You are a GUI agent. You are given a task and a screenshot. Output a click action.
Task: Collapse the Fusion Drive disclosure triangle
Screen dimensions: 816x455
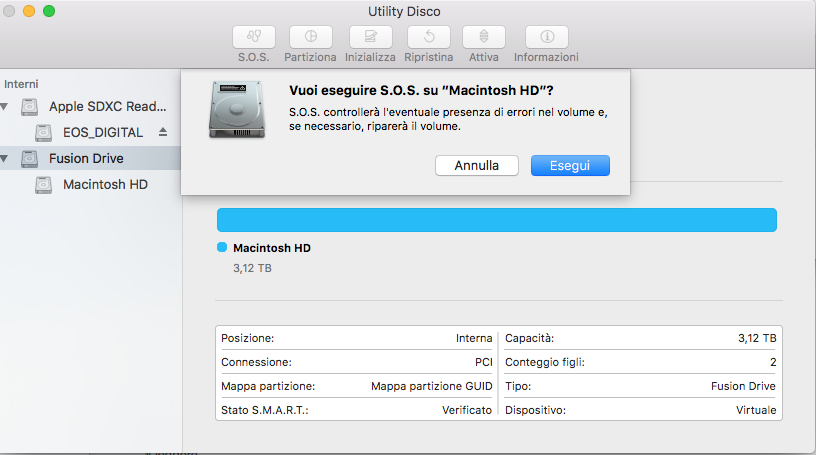(5, 159)
